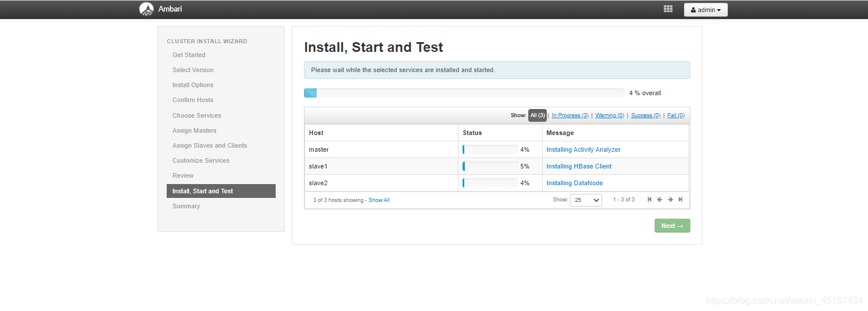
Task: Select the master host cell
Action: (x=381, y=149)
